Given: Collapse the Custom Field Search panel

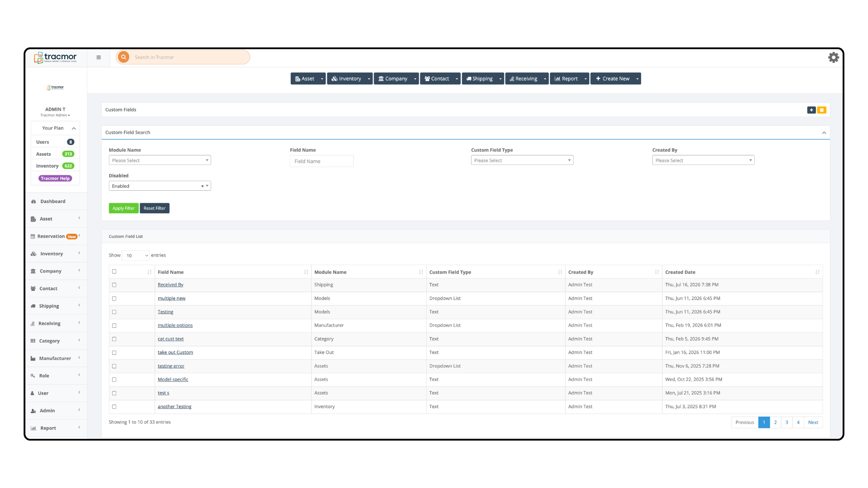Looking at the screenshot, I should tap(824, 133).
